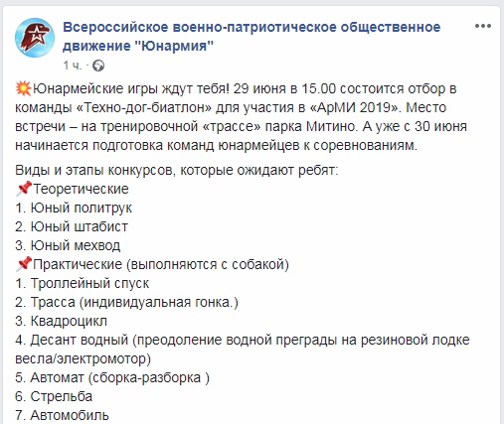Click the pushpin emoji beside Практические
Image resolution: width=504 pixels, height=424 pixels.
24,264
